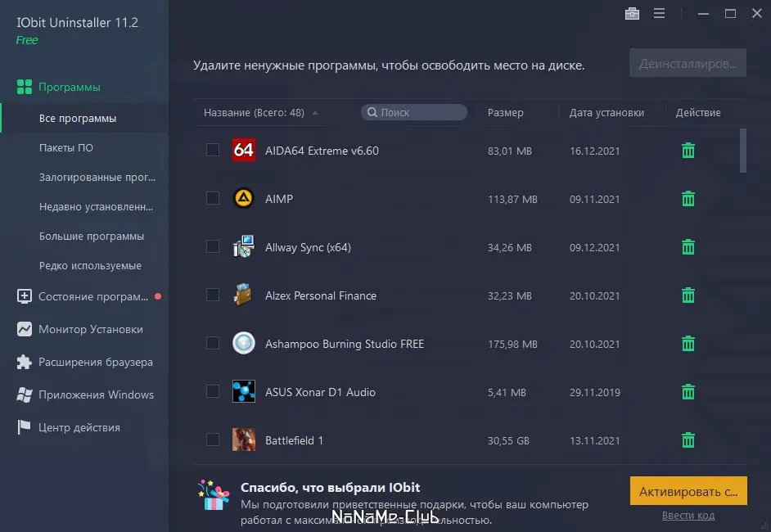The height and width of the screenshot is (532, 771).
Task: Click the Ashampoo Burning Studio disc icon
Action: [244, 343]
